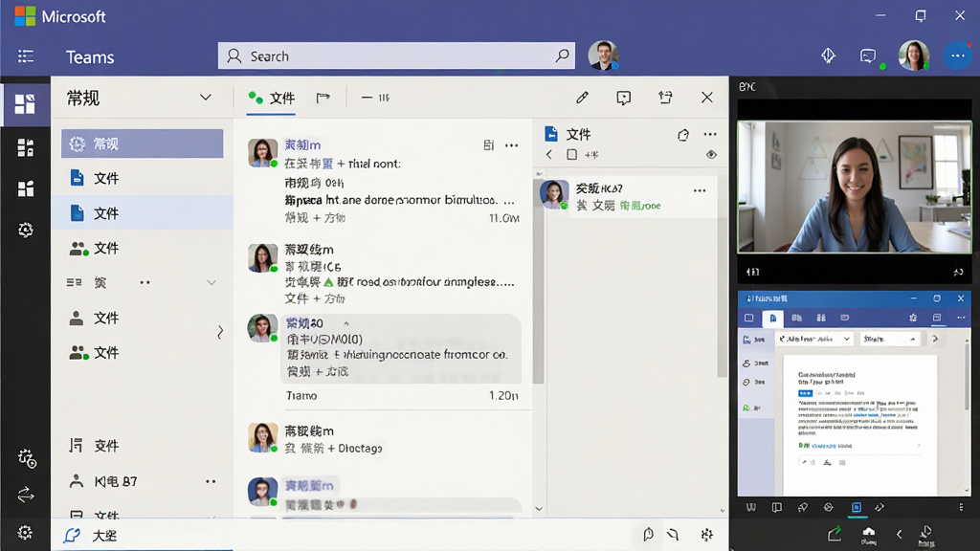Click the 11.0м timestamp on the first message
Image resolution: width=980 pixels, height=551 pixels.
(503, 218)
